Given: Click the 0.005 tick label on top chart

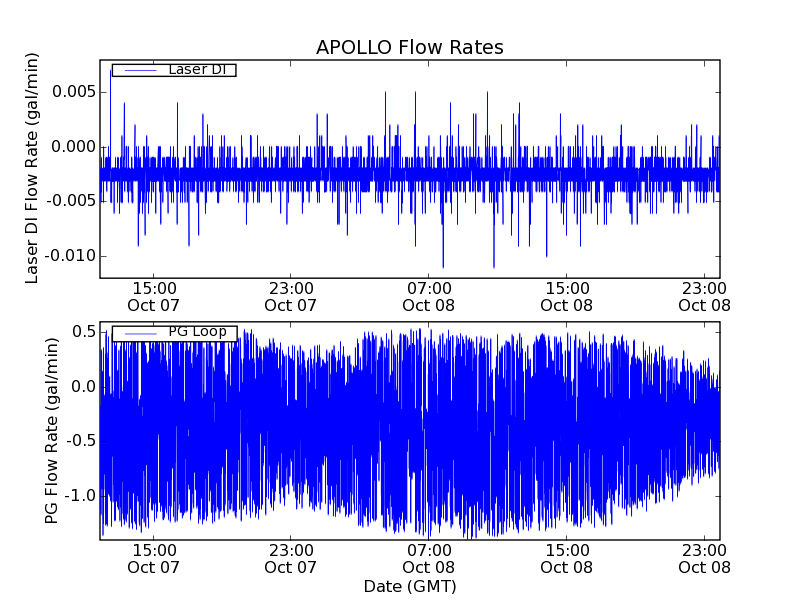Looking at the screenshot, I should (74, 92).
